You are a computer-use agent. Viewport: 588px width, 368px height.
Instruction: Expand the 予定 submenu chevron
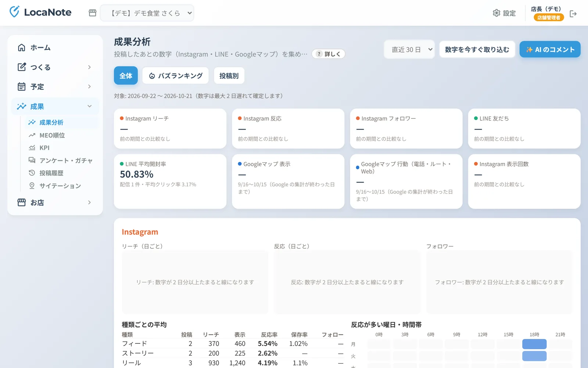pyautogui.click(x=89, y=86)
